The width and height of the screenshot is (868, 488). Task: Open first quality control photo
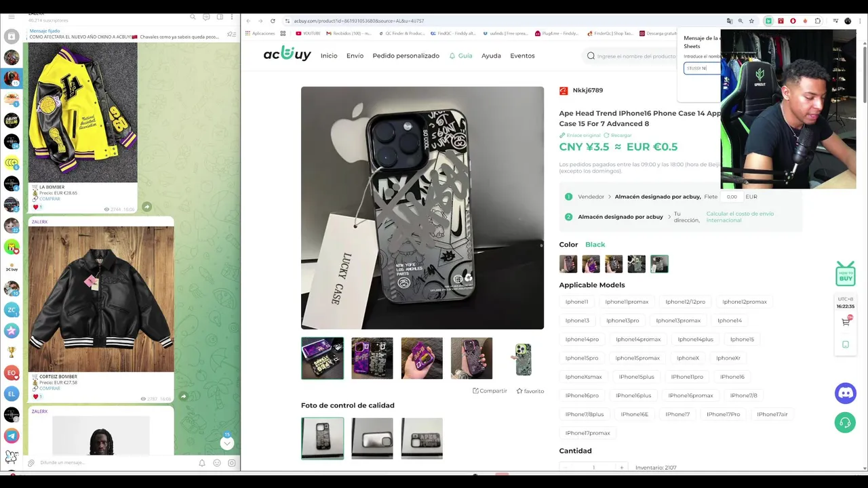pos(322,439)
